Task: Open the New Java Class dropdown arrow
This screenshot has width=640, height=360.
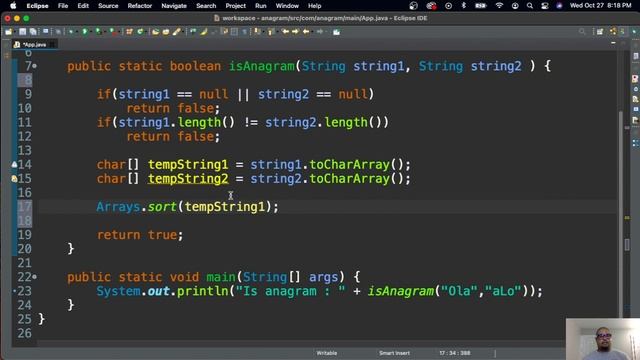Action: pos(145,31)
